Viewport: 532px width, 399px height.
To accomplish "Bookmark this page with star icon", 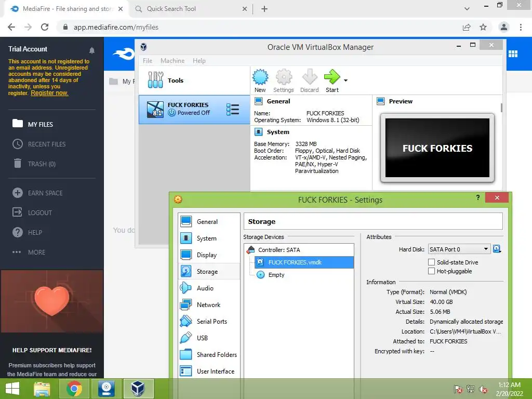I will point(483,27).
